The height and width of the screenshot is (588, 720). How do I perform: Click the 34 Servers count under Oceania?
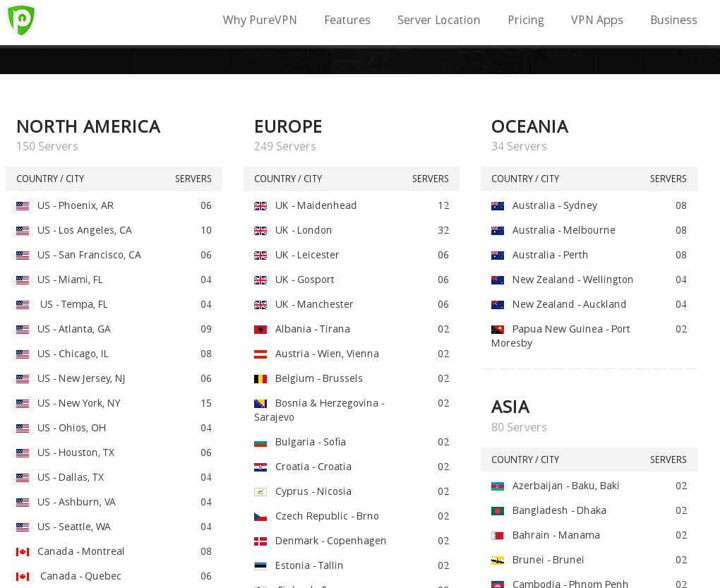point(520,146)
